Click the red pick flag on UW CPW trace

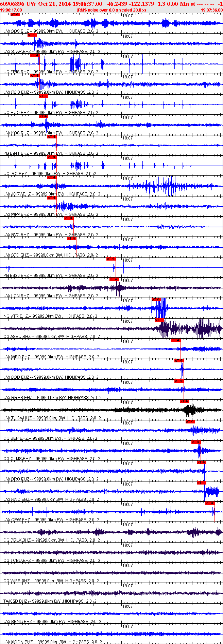pos(210,503)
